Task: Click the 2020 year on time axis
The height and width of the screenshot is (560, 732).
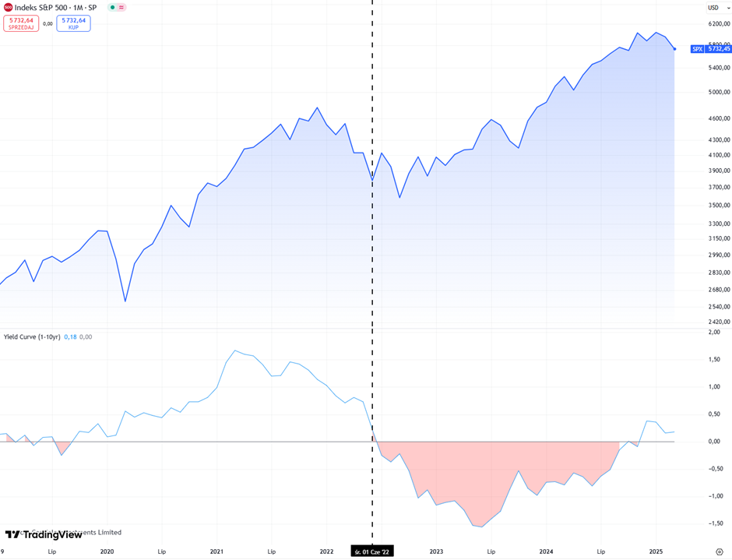Action: 107,551
